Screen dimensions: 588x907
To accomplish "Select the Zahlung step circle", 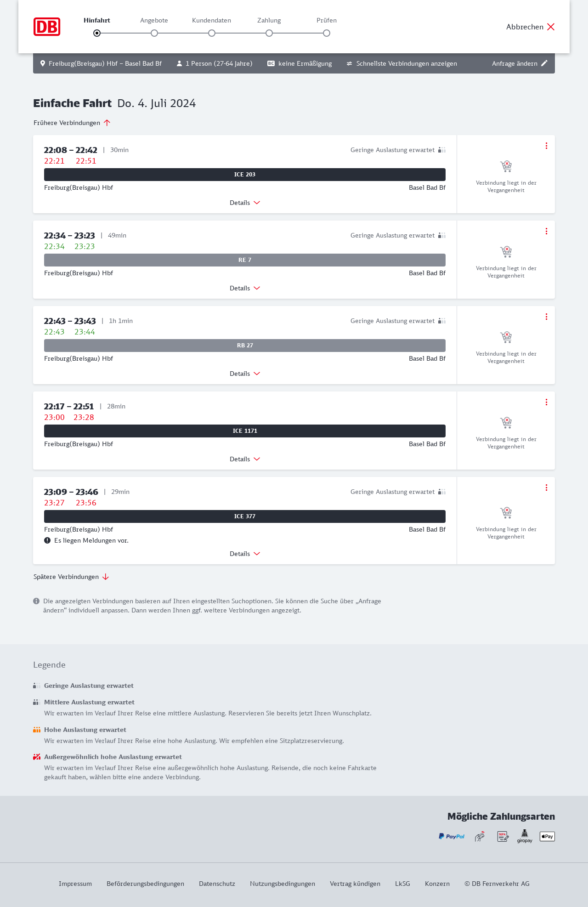I will (269, 33).
